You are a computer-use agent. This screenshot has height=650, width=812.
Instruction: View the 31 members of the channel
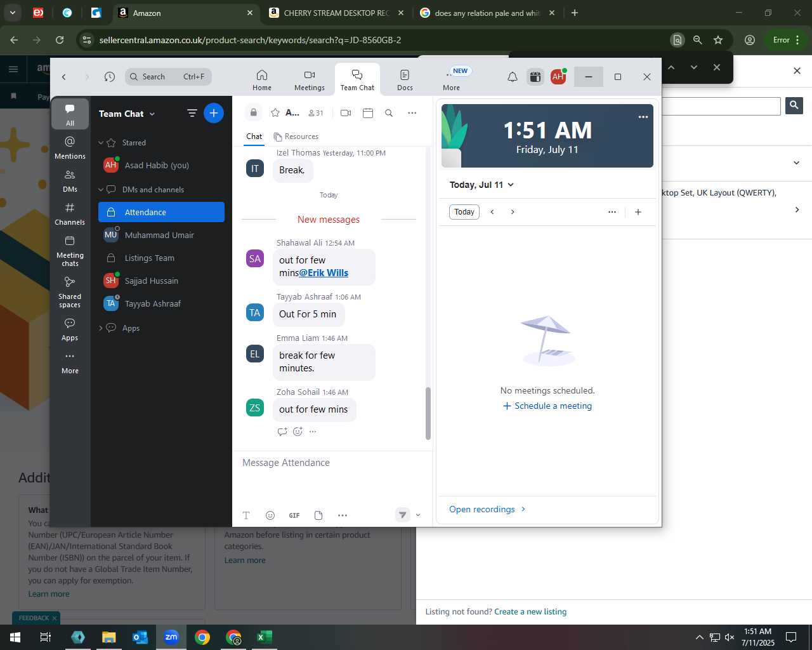[315, 113]
